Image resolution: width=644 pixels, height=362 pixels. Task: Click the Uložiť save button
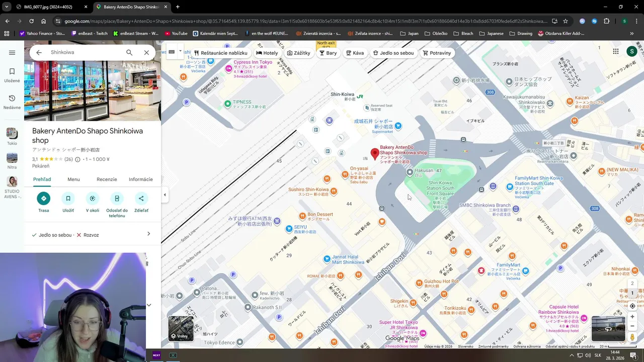(x=68, y=202)
